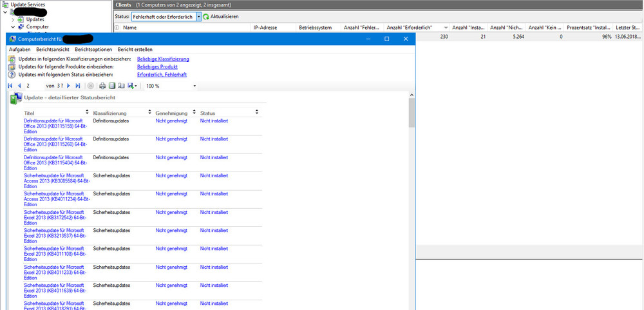Collapse the Computer tree node
The width and height of the screenshot is (644, 310).
tap(13, 27)
